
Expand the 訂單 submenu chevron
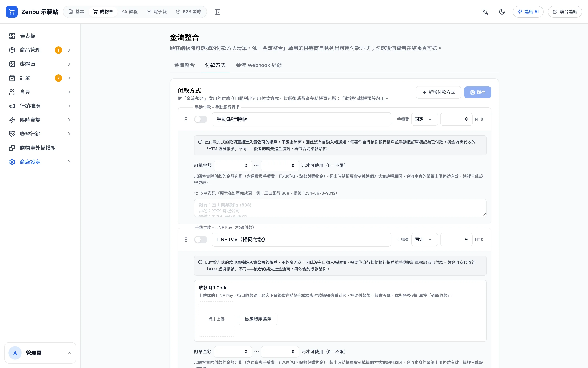[69, 78]
